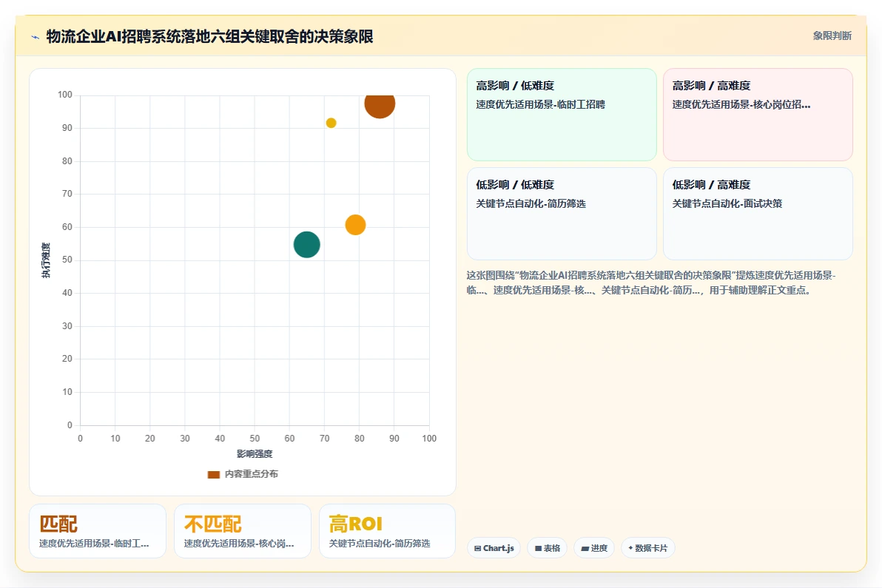Click the 内容重点分布 legend text

[x=252, y=474]
